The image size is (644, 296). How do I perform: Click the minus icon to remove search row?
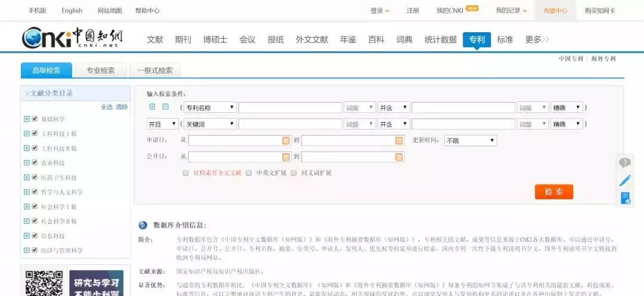(166, 106)
